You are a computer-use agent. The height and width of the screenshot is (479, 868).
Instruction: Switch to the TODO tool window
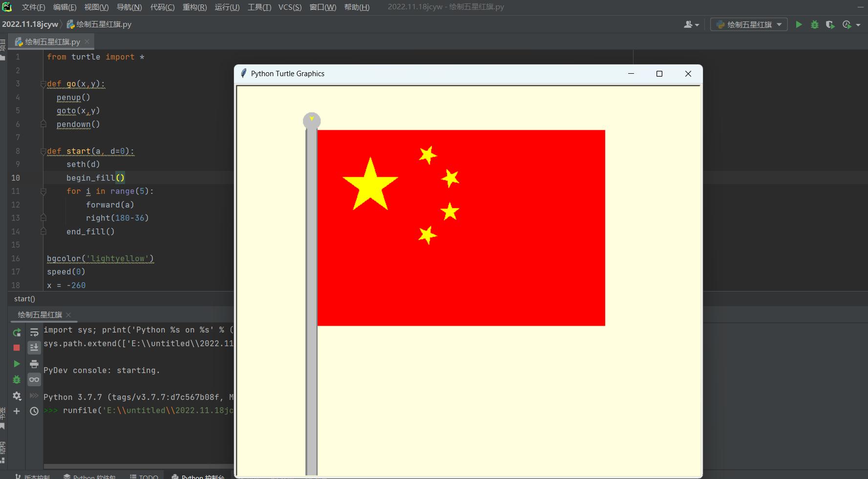click(144, 476)
